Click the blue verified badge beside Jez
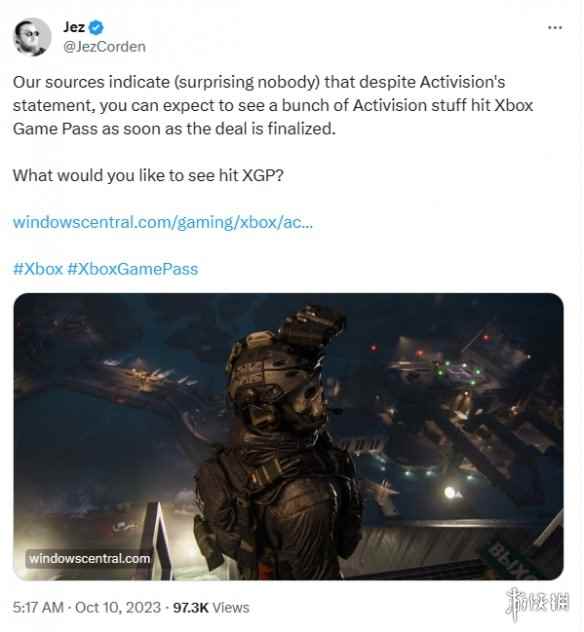Viewport: 584px width, 632px height. 96,27
